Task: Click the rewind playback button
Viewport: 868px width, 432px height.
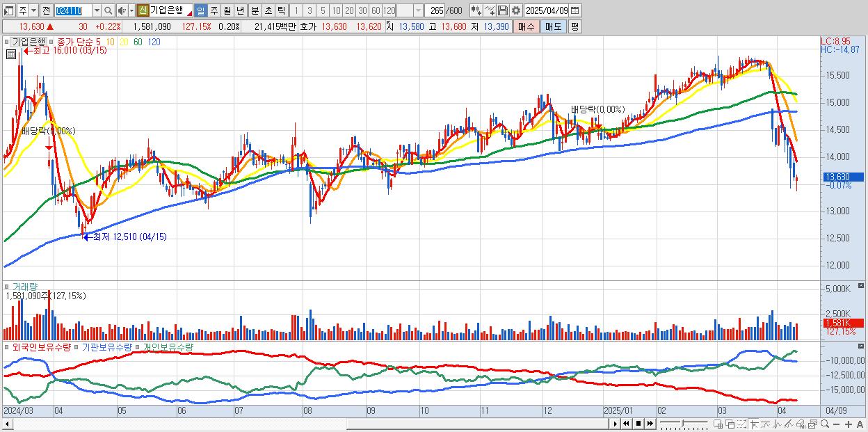Action: pos(626,424)
